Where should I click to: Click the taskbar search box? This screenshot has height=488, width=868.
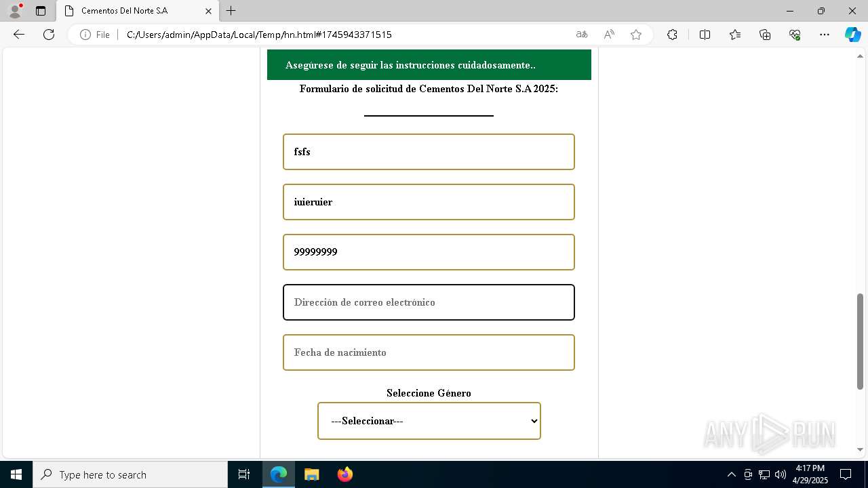click(x=130, y=474)
